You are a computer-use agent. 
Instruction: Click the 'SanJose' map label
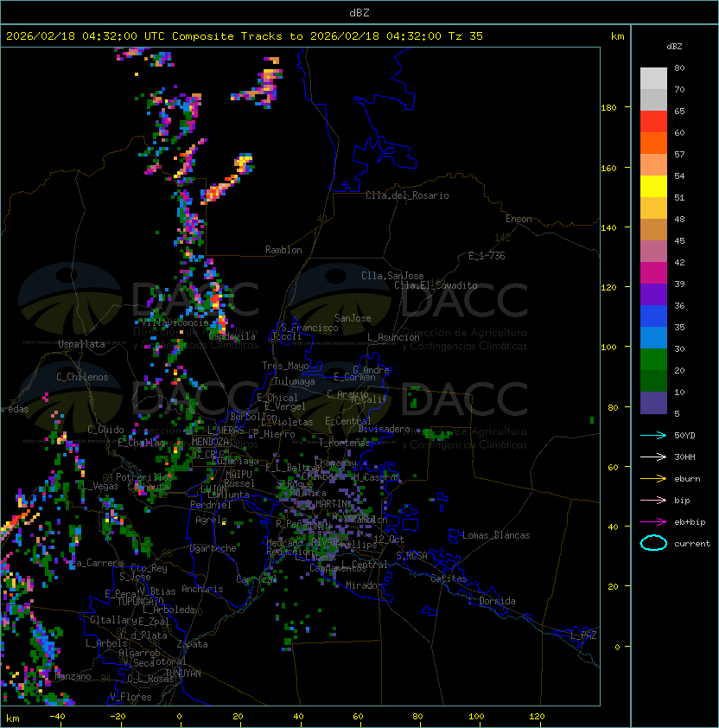353,318
